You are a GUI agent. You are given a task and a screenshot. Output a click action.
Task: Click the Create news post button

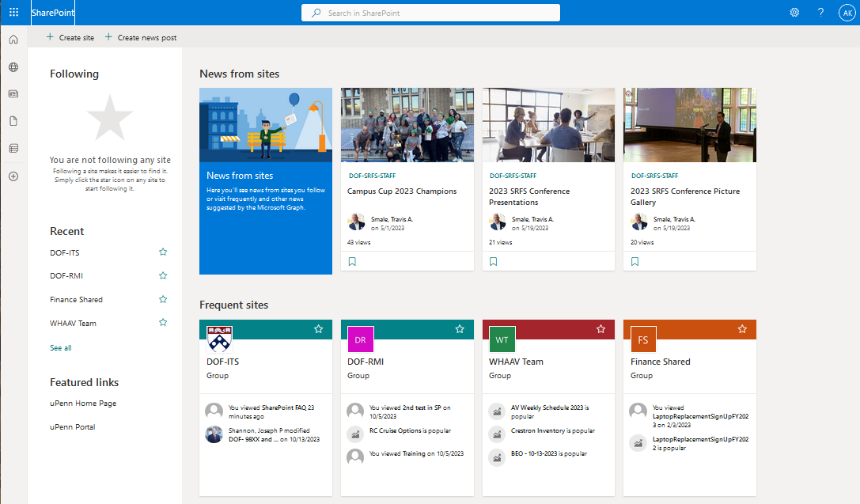pyautogui.click(x=140, y=37)
